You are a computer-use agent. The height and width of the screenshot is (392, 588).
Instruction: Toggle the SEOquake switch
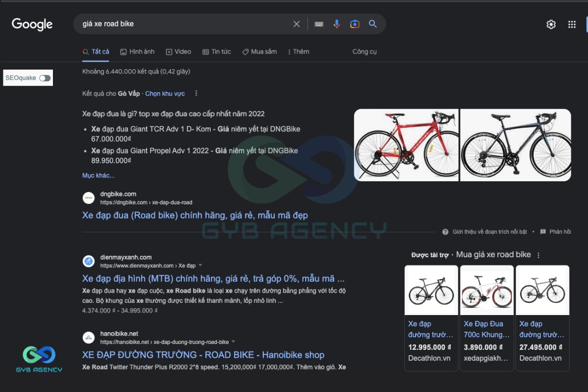(45, 78)
